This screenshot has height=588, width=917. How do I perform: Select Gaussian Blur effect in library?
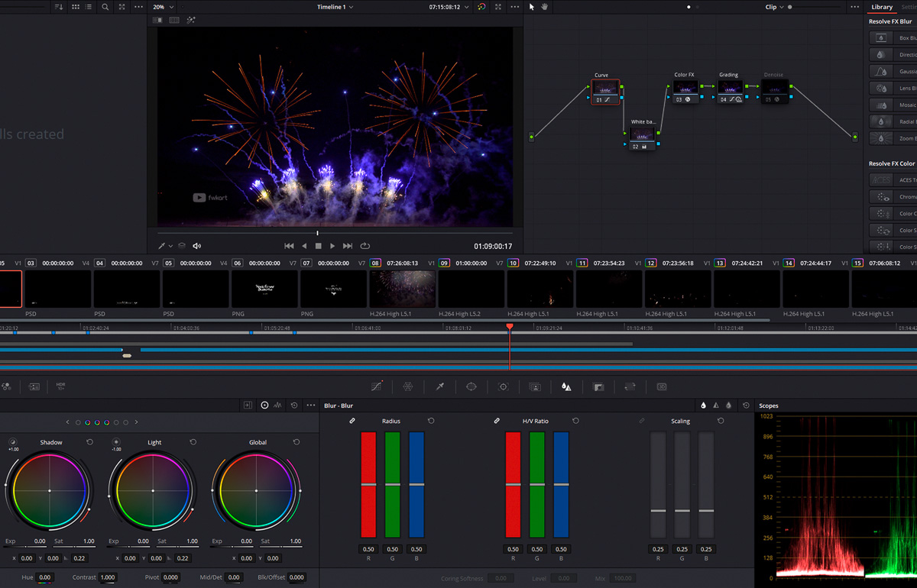click(x=893, y=72)
